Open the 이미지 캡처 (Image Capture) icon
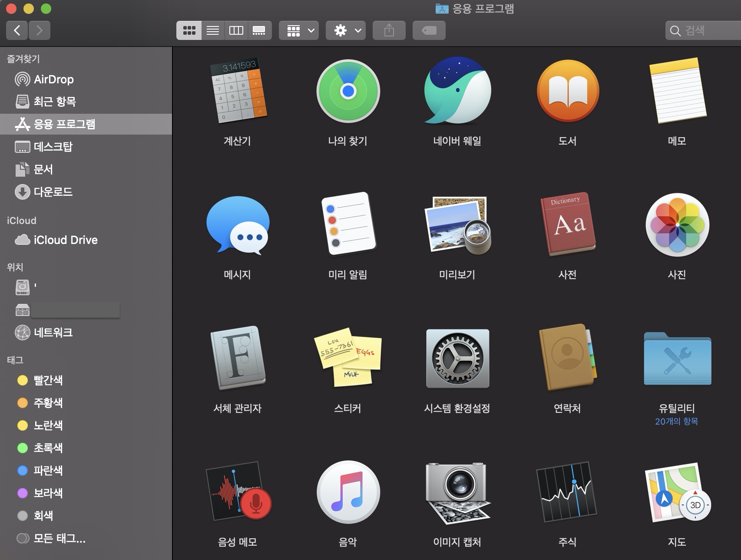 click(x=457, y=493)
